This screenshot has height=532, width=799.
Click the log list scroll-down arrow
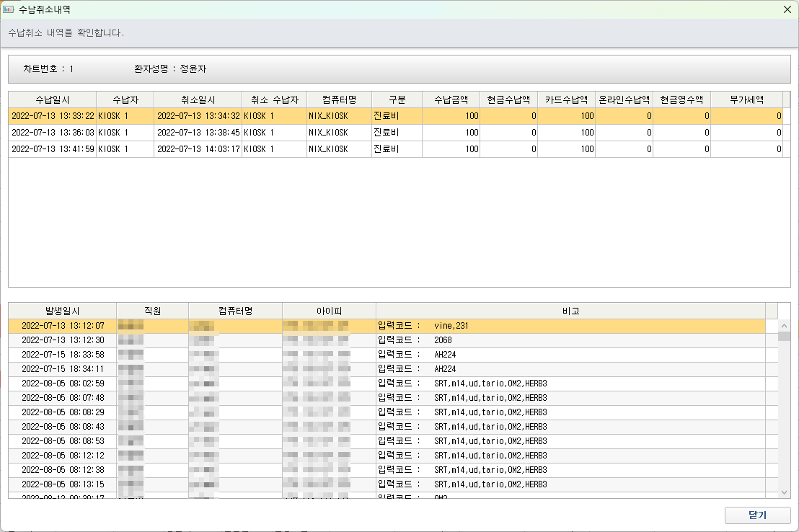(x=785, y=492)
